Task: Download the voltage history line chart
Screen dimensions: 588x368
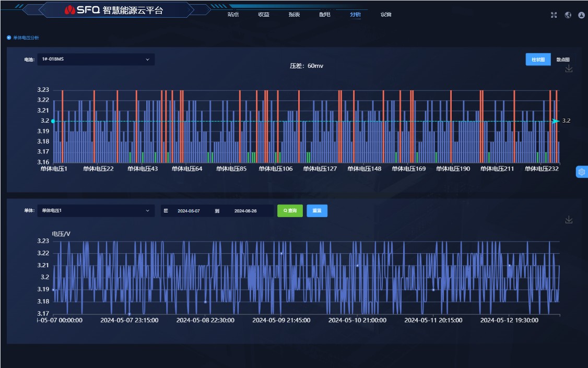Action: pyautogui.click(x=569, y=220)
